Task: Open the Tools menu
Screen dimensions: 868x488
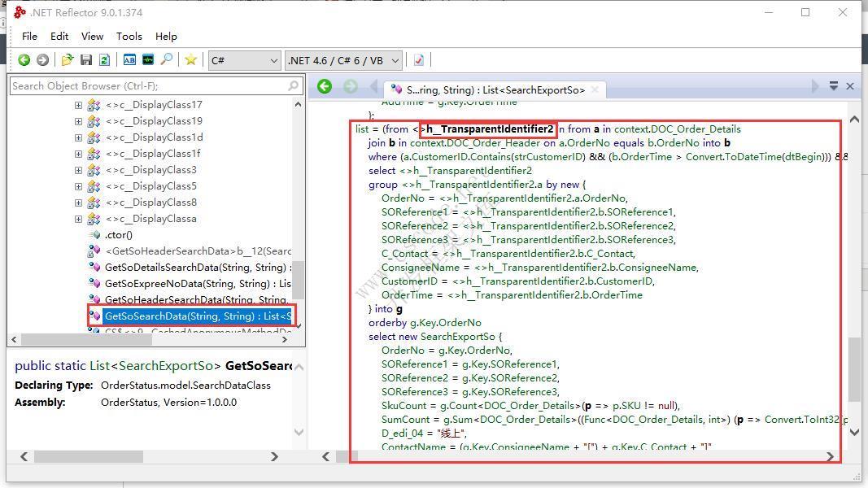Action: click(x=129, y=37)
